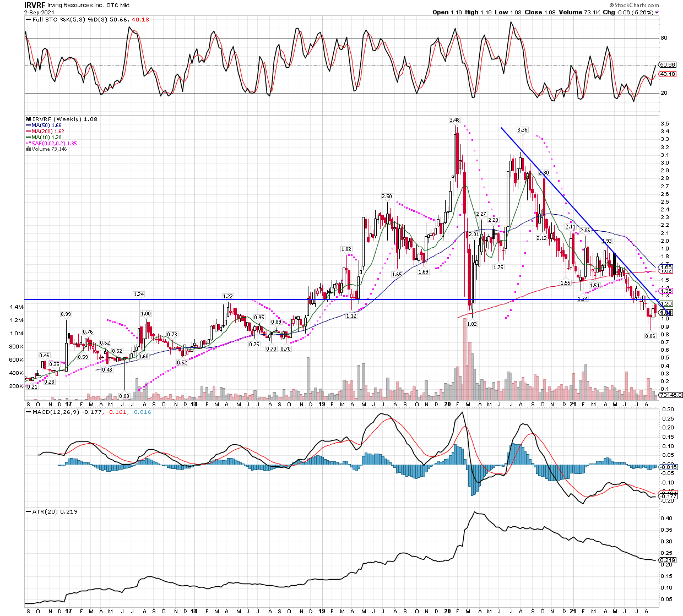Click the 1.82 price annotation
The height and width of the screenshot is (616, 683).
pyautogui.click(x=346, y=249)
